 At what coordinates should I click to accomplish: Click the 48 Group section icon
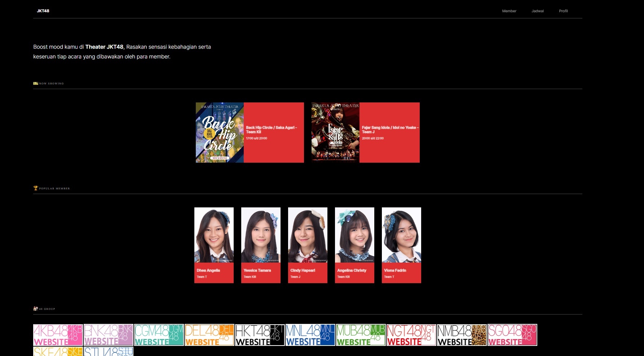pos(35,309)
